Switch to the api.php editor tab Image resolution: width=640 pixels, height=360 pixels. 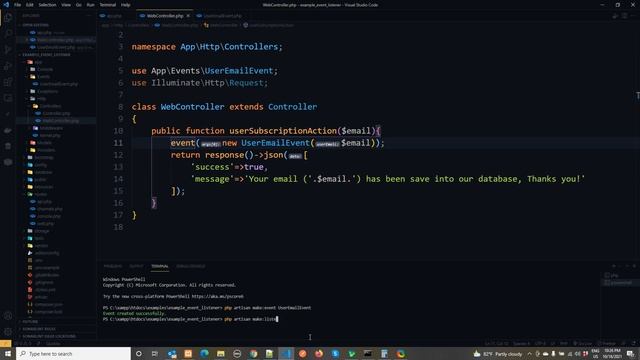click(x=114, y=16)
